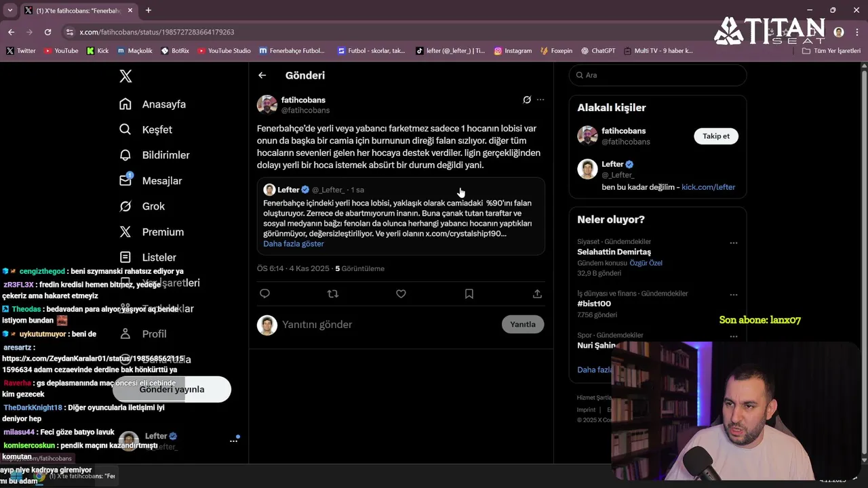The width and height of the screenshot is (868, 488).
Task: Open the Fenerbahçe Futbol bookmark
Action: coord(292,51)
